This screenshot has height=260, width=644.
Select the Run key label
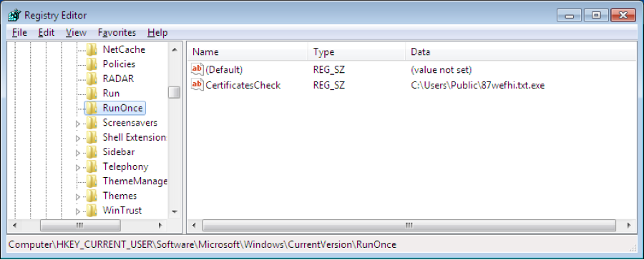[112, 94]
